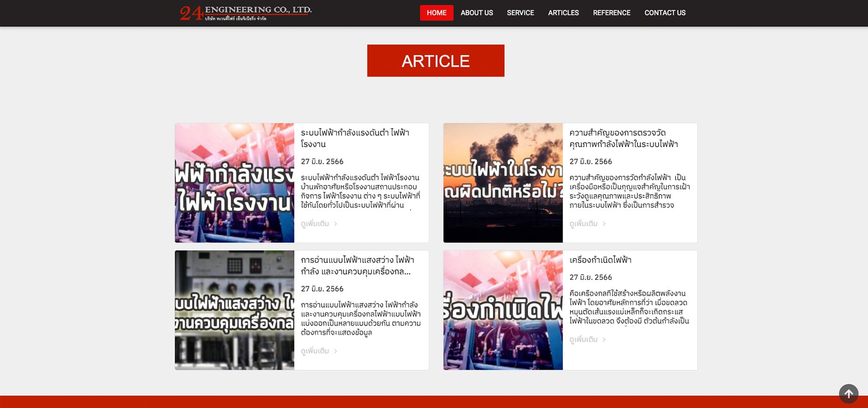This screenshot has width=868, height=408.
Task: Click the เครื่องกำเนิดไฟฟ้า article title
Action: click(600, 260)
